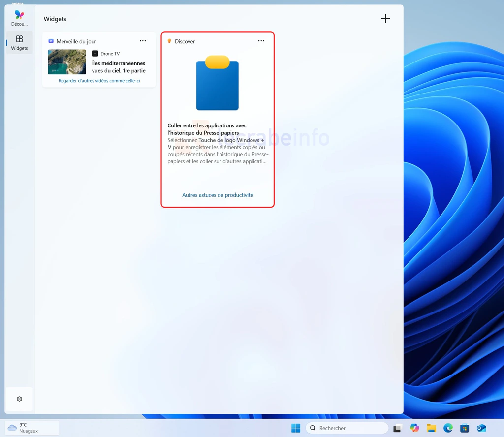Viewport: 504px width, 437px height.
Task: Click the Mediterranean islands video thumbnail
Action: pos(67,62)
